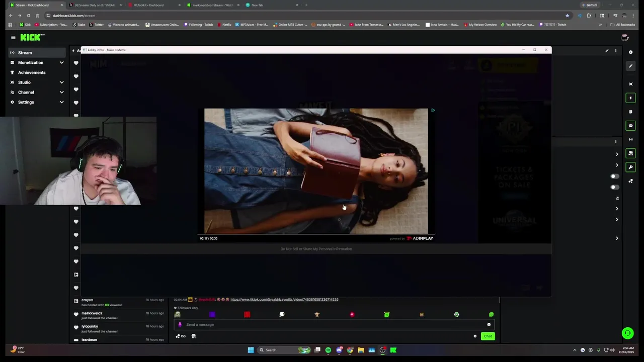Go back in browser history
This screenshot has height=362, width=644.
pyautogui.click(x=11, y=16)
